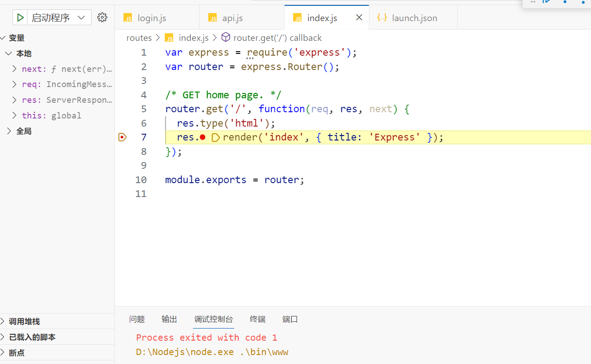Screen dimensions: 591x364
Task: Click the 'next' parameter on line 5
Action: point(381,109)
